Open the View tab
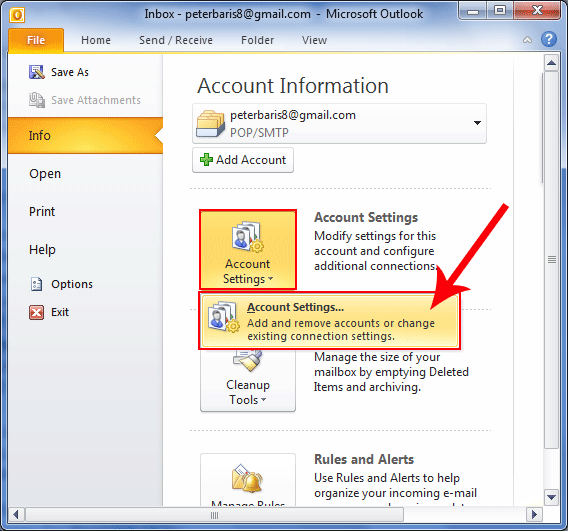Viewport: 568px width, 531px height. click(x=314, y=40)
